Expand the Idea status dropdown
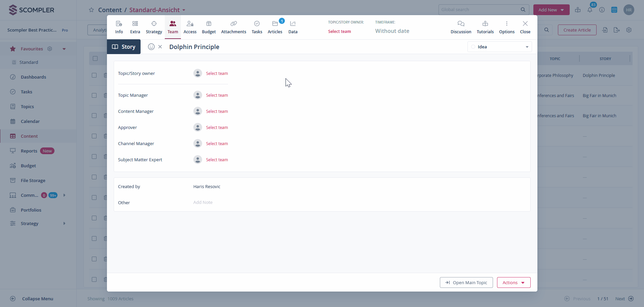The image size is (644, 307). tap(499, 47)
